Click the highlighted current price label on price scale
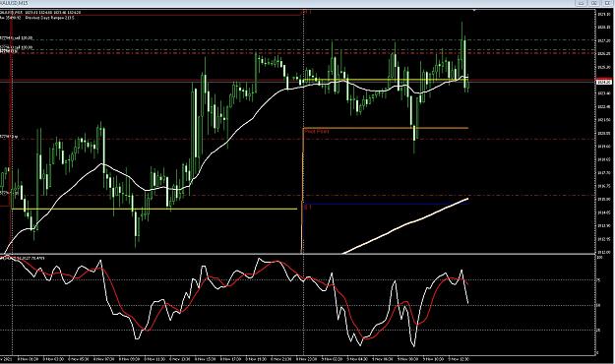This screenshot has height=364, width=615. 603,82
